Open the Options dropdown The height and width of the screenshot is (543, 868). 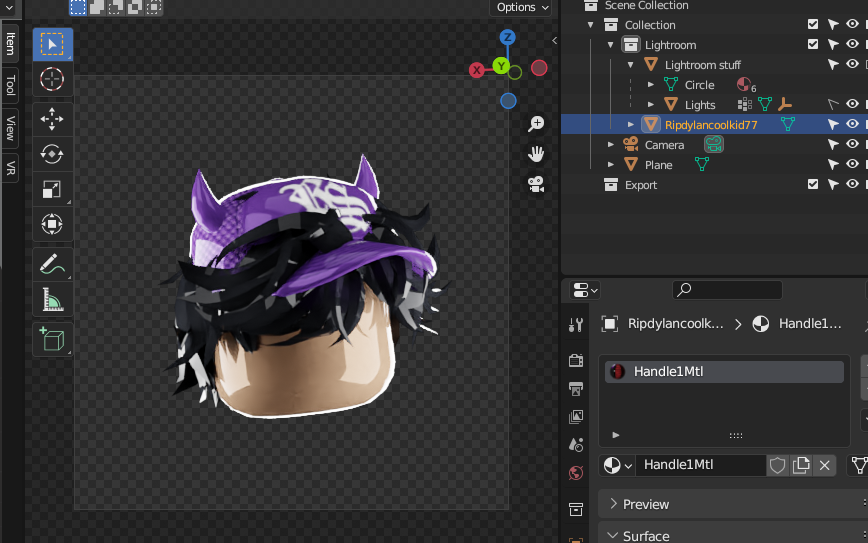521,7
